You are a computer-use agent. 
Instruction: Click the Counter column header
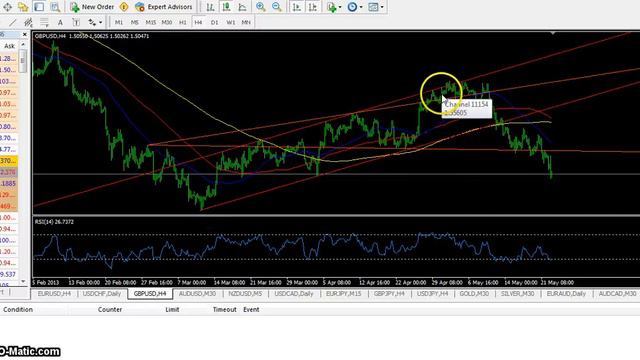click(x=110, y=309)
